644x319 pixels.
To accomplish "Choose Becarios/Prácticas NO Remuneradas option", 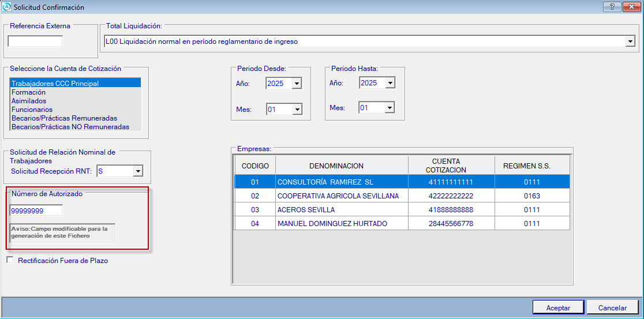I will pyautogui.click(x=70, y=127).
